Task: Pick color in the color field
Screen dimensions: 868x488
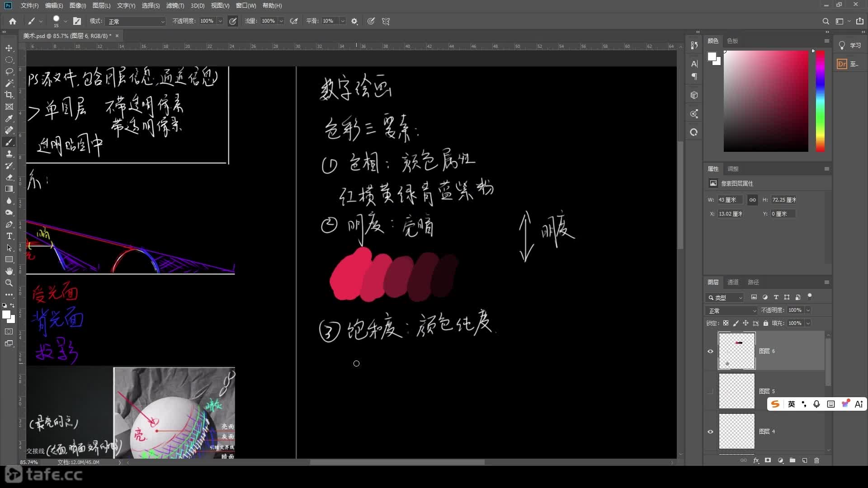Action: (766, 101)
